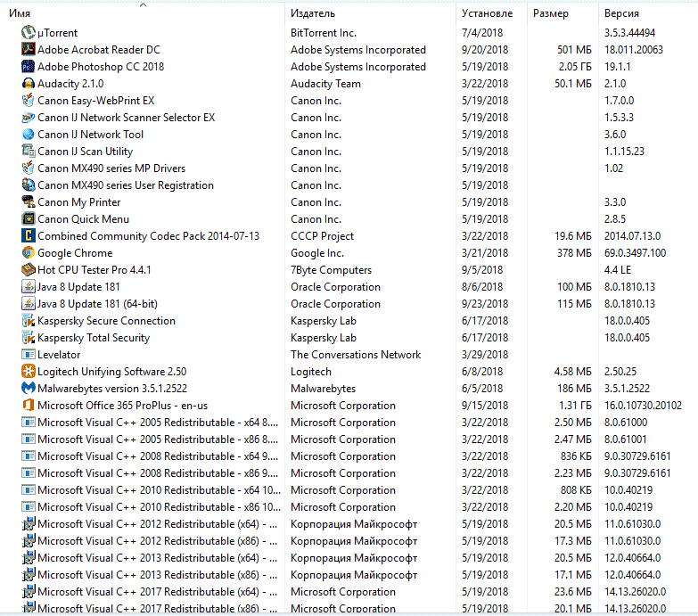Image resolution: width=698 pixels, height=616 pixels.
Task: Click the Malwarebytes version 3.5.1.2522 name
Action: pyautogui.click(x=112, y=388)
